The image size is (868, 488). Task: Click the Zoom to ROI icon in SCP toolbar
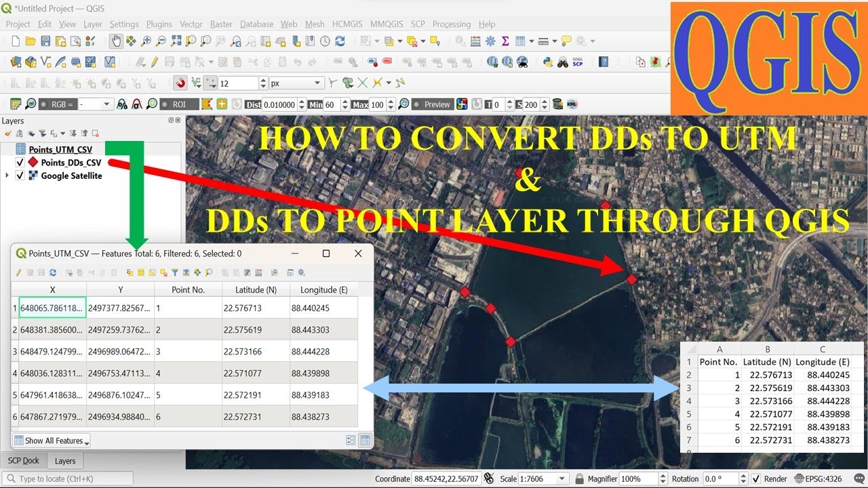152,104
